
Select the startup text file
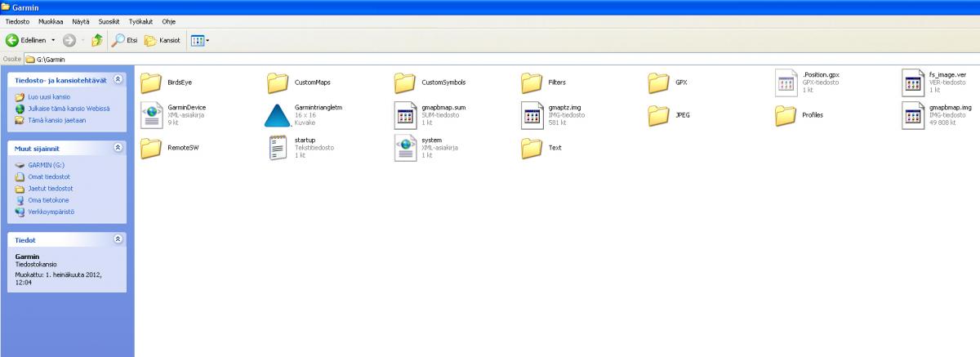click(x=278, y=148)
